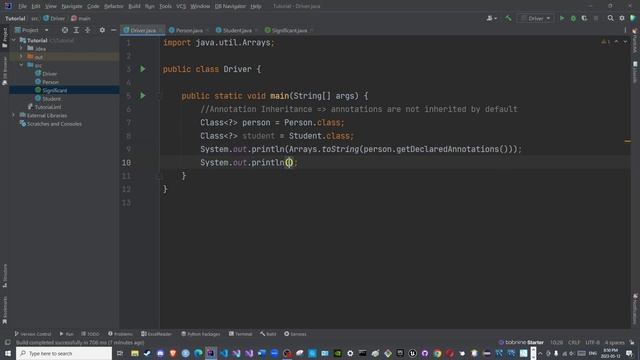Click Collapse All in Project panel
640x360 pixels.
coord(88,30)
